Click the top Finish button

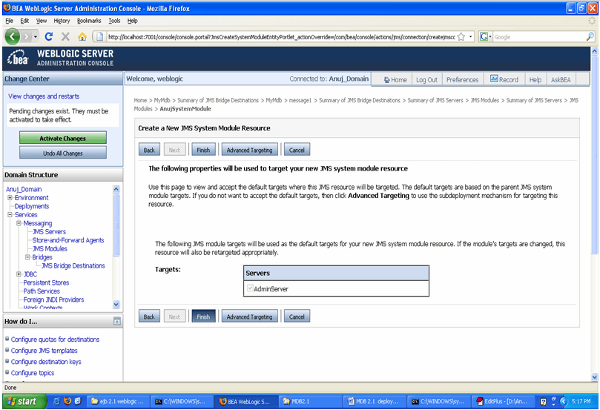pos(203,150)
